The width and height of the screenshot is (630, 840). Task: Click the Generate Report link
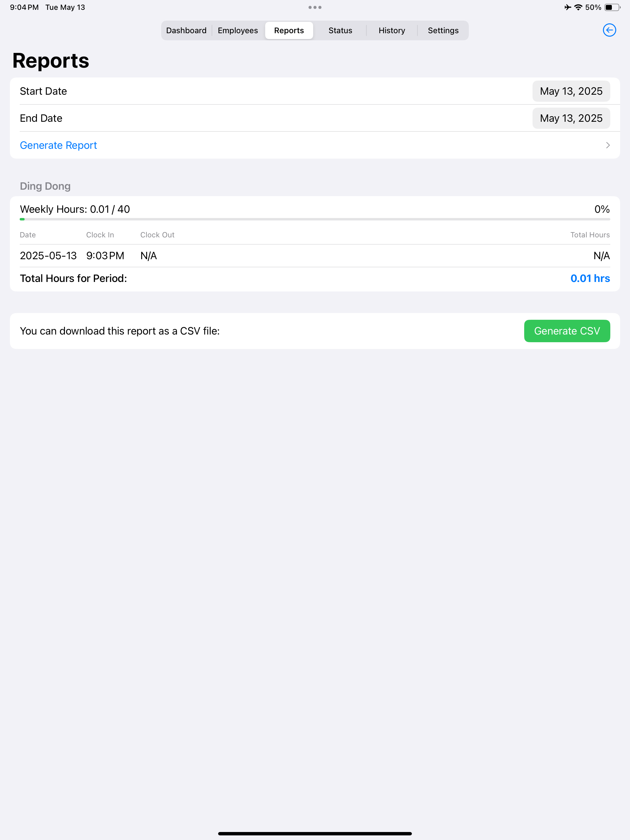click(x=58, y=145)
